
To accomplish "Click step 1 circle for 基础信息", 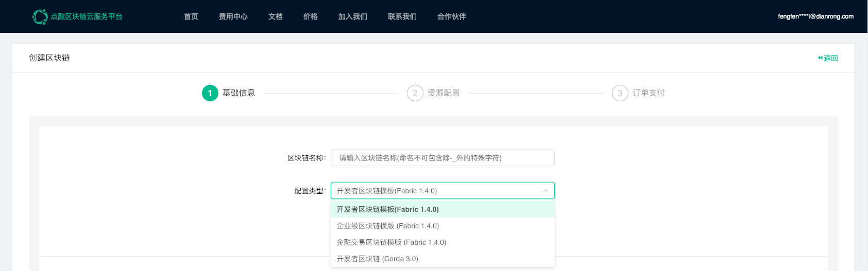I will [210, 93].
